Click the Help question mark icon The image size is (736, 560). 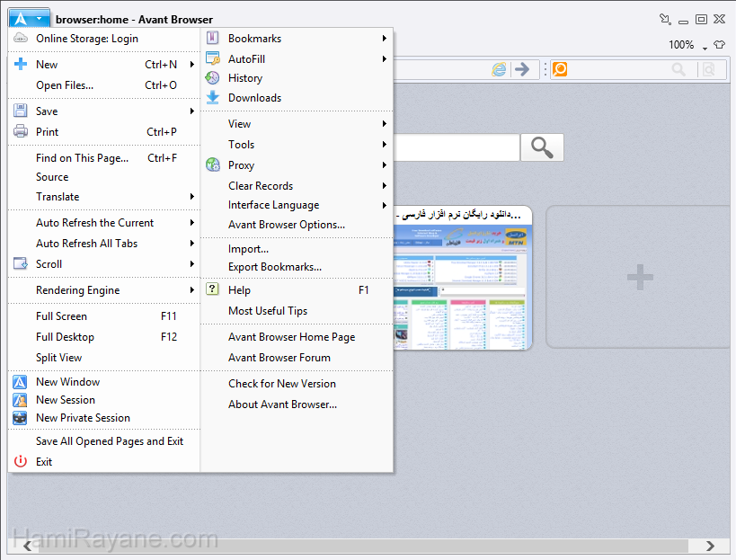(x=213, y=289)
